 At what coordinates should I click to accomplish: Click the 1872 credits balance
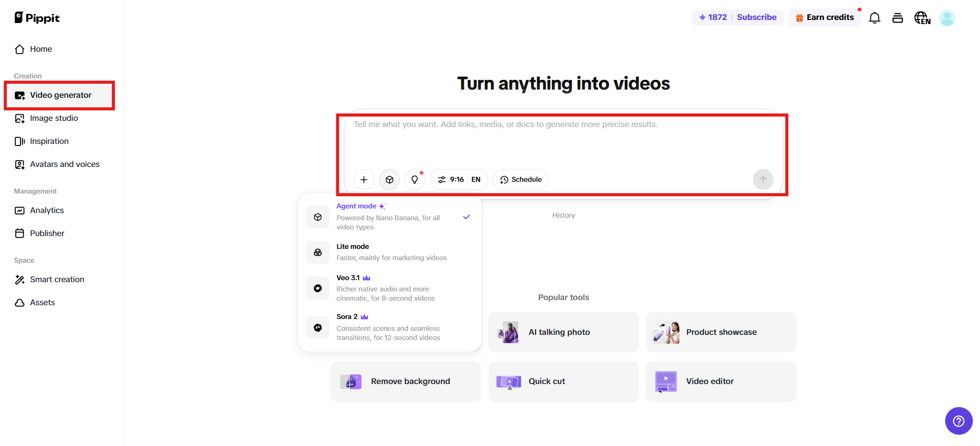tap(713, 17)
